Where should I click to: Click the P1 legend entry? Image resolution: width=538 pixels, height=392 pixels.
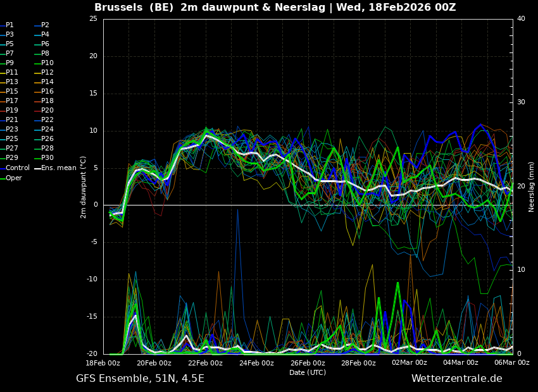[x=8, y=25]
